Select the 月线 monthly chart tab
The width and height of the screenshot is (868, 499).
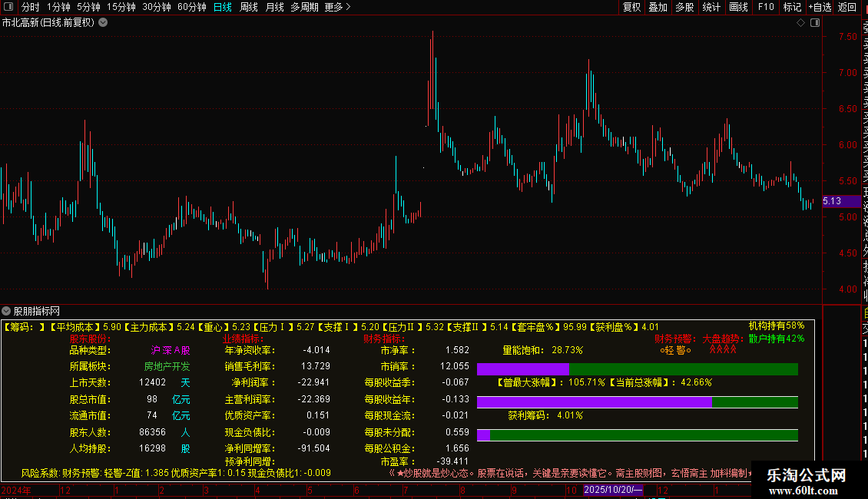(274, 7)
